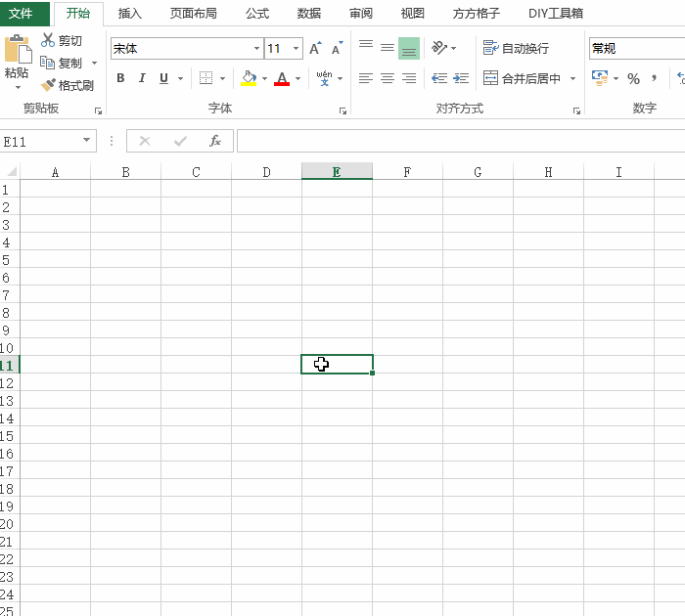685x616 pixels.
Task: Open font color dropdown arrow
Action: 297,78
